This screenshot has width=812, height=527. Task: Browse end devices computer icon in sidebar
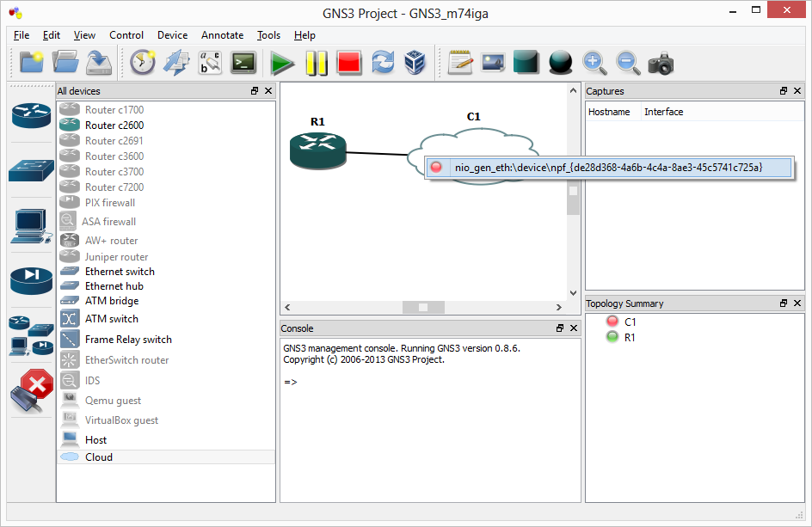[31, 226]
